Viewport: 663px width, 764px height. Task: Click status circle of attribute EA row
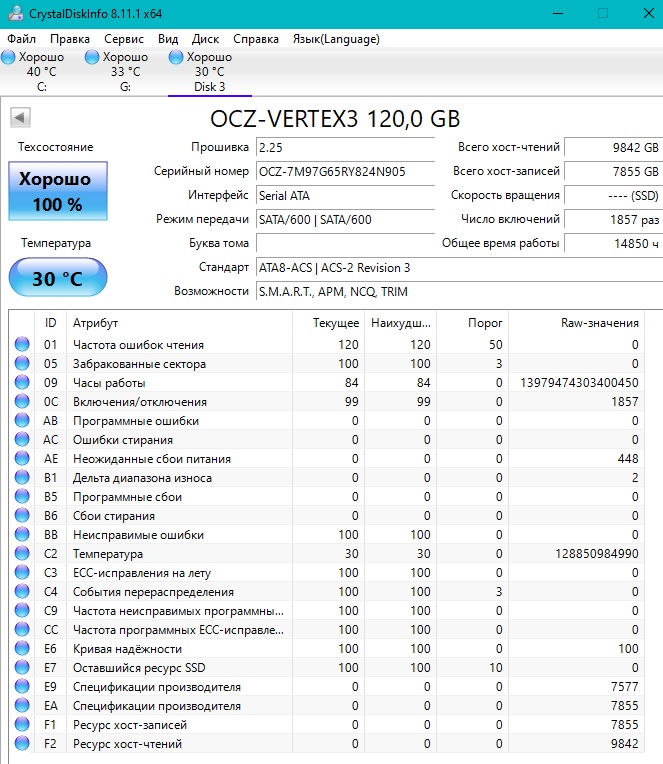[x=22, y=706]
